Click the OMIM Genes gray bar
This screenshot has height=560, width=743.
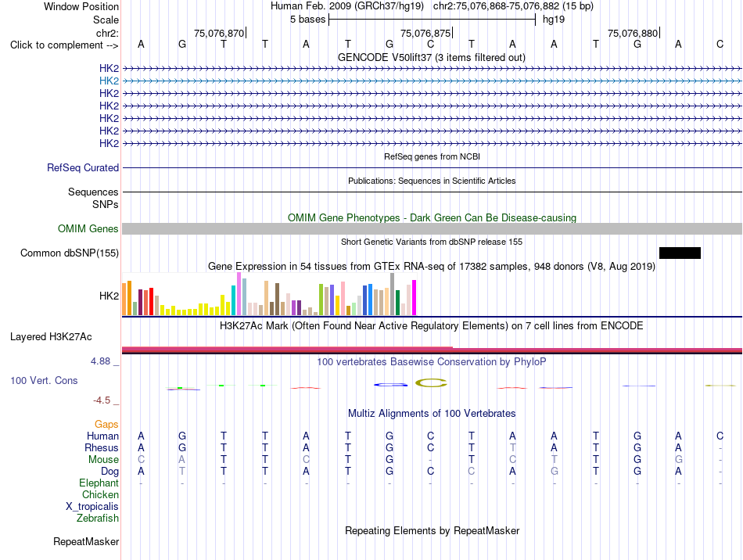pos(432,229)
